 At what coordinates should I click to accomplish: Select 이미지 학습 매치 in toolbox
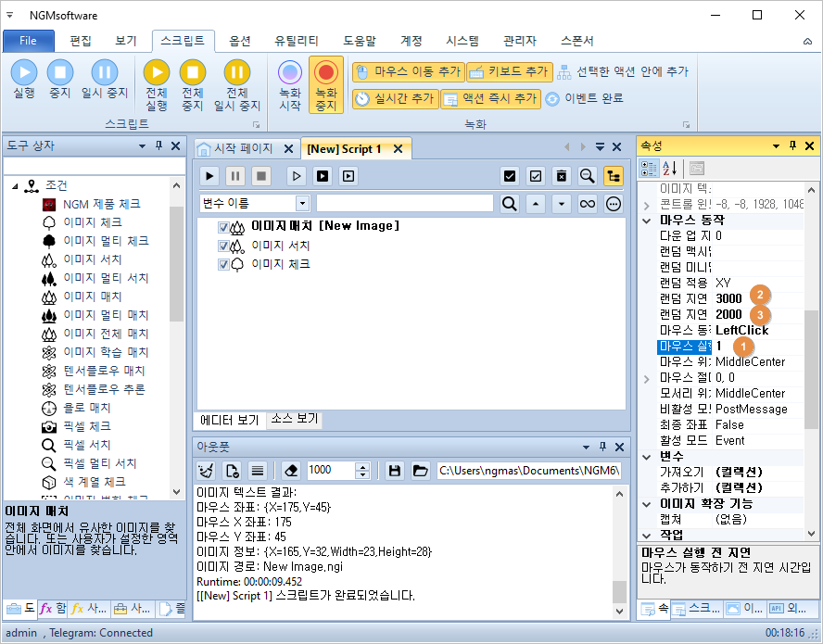[106, 352]
